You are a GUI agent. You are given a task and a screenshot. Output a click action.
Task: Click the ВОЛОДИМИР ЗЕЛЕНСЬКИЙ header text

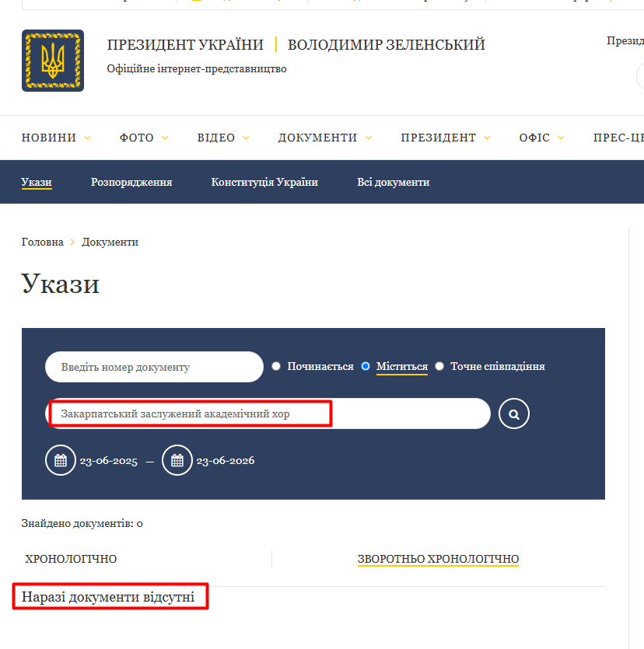387,45
